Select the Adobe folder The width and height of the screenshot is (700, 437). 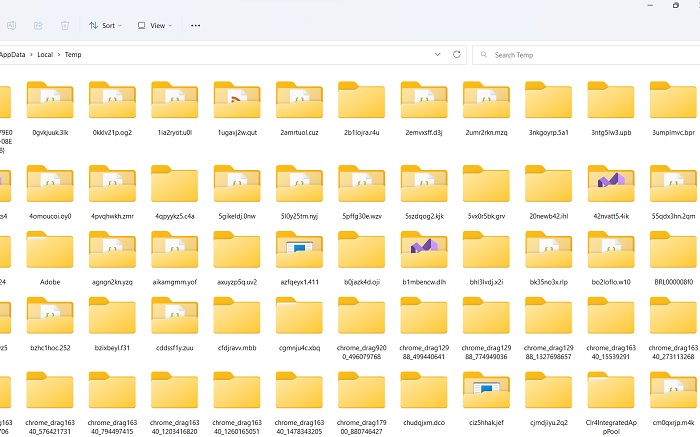pos(50,252)
